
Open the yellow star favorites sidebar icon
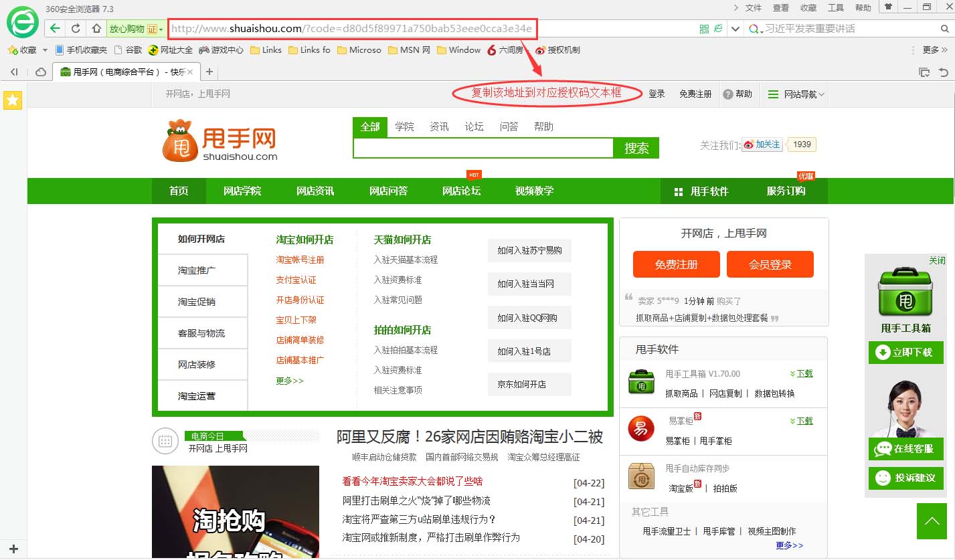click(13, 100)
